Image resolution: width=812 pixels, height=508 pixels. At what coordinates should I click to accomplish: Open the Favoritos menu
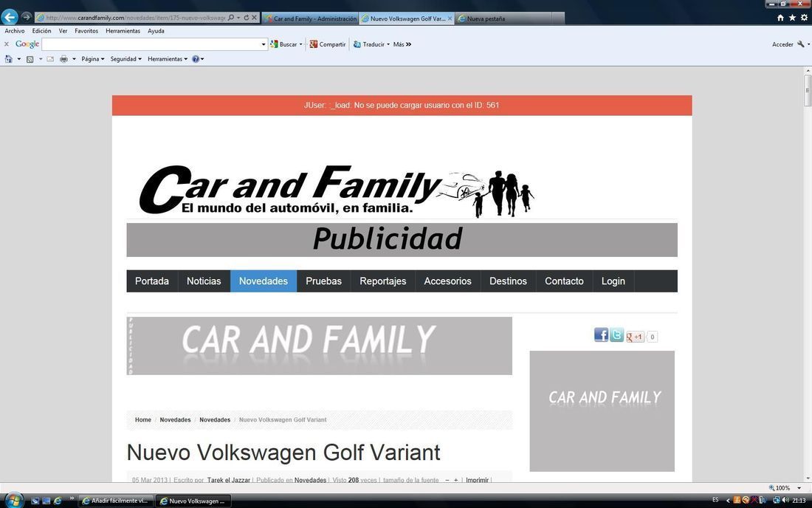86,31
